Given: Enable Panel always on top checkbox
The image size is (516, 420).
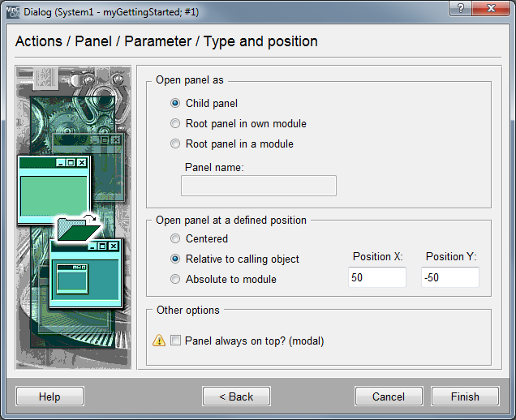Looking at the screenshot, I should (175, 341).
